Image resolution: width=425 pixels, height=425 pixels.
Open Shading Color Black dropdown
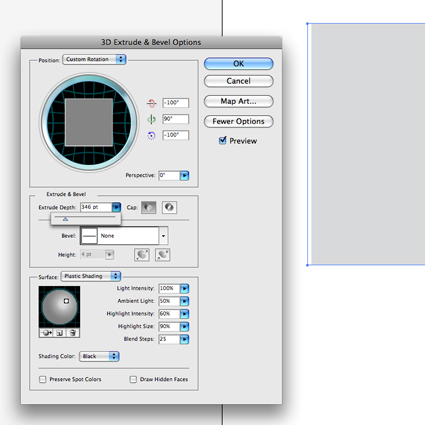99,356
